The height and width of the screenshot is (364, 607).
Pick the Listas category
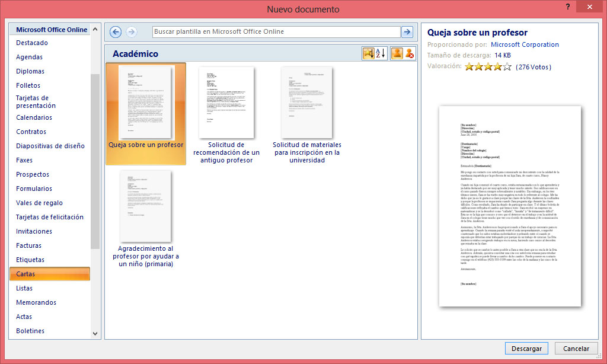[24, 289]
